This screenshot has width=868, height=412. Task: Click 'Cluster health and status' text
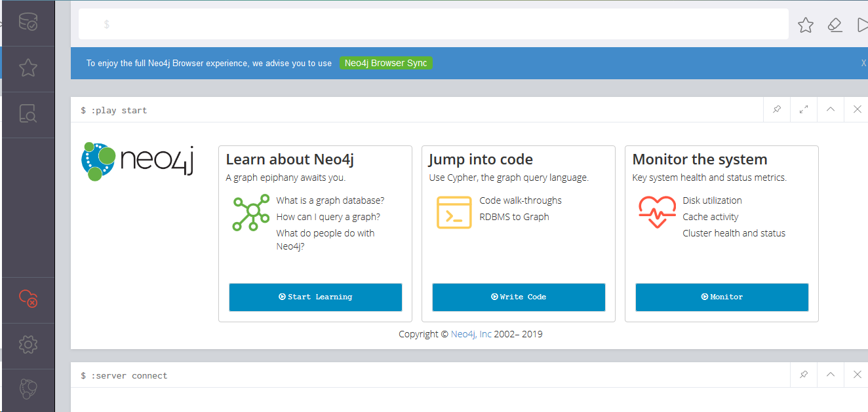coord(734,233)
